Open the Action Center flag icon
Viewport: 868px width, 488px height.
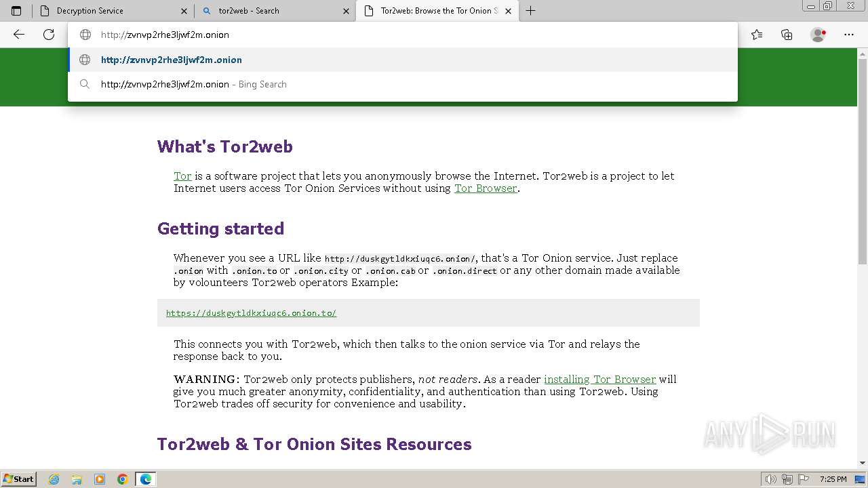[x=804, y=479]
